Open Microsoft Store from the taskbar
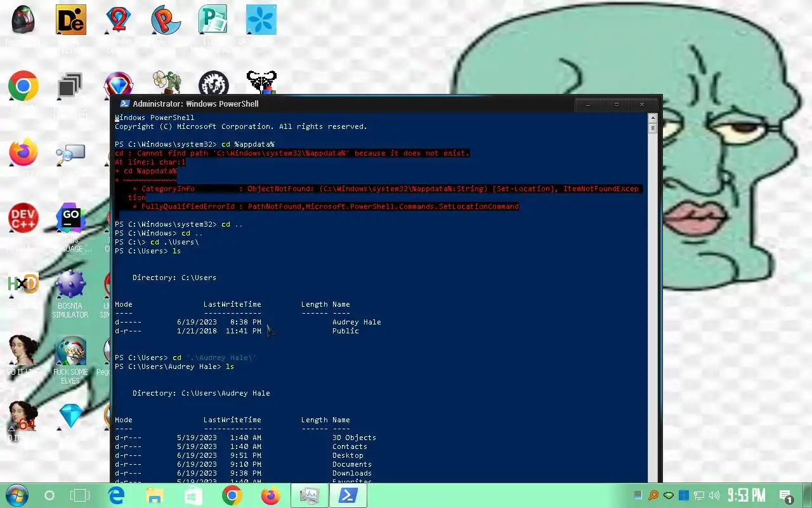 [193, 495]
